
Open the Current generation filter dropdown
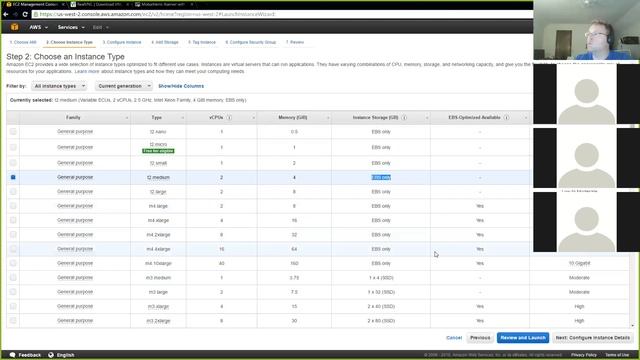(124, 86)
